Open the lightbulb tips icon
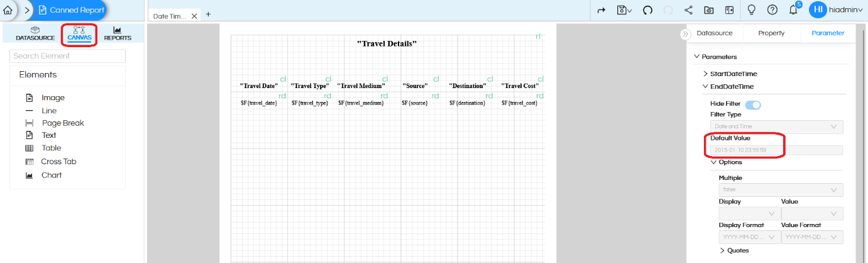 coord(750,10)
